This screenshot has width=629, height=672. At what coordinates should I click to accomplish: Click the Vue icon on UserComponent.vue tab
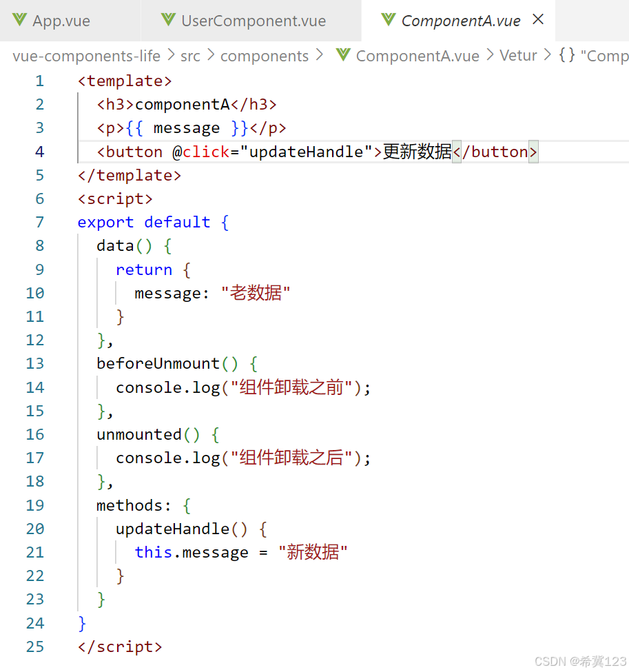click(x=168, y=20)
